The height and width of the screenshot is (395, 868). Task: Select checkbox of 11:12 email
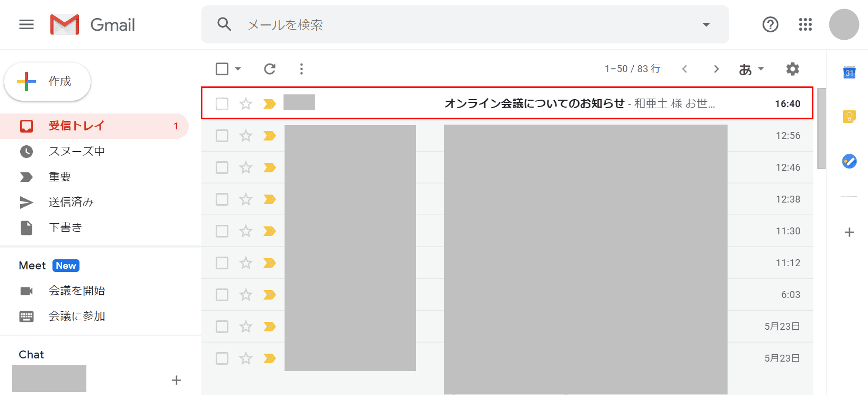tap(222, 263)
